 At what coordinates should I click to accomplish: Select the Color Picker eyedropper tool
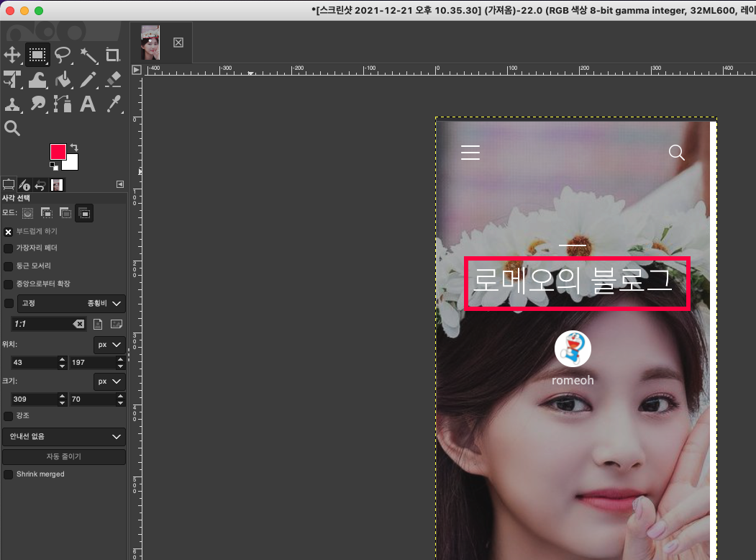coord(113,104)
